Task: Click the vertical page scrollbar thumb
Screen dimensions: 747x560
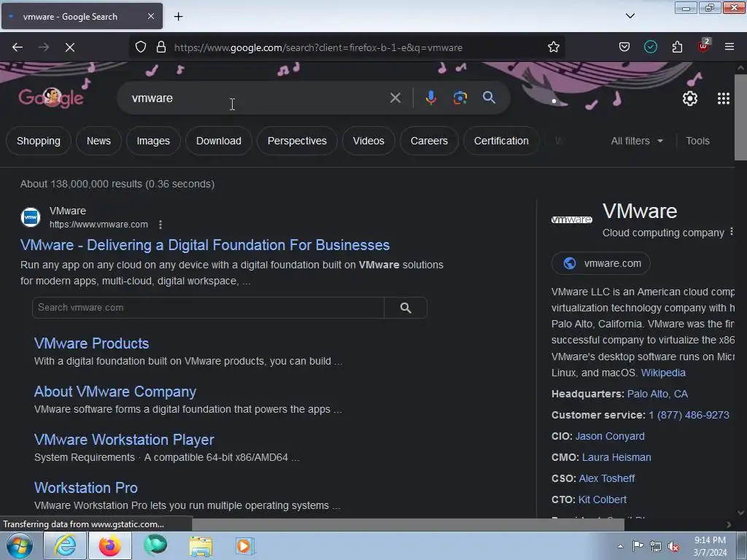Action: click(x=740, y=117)
